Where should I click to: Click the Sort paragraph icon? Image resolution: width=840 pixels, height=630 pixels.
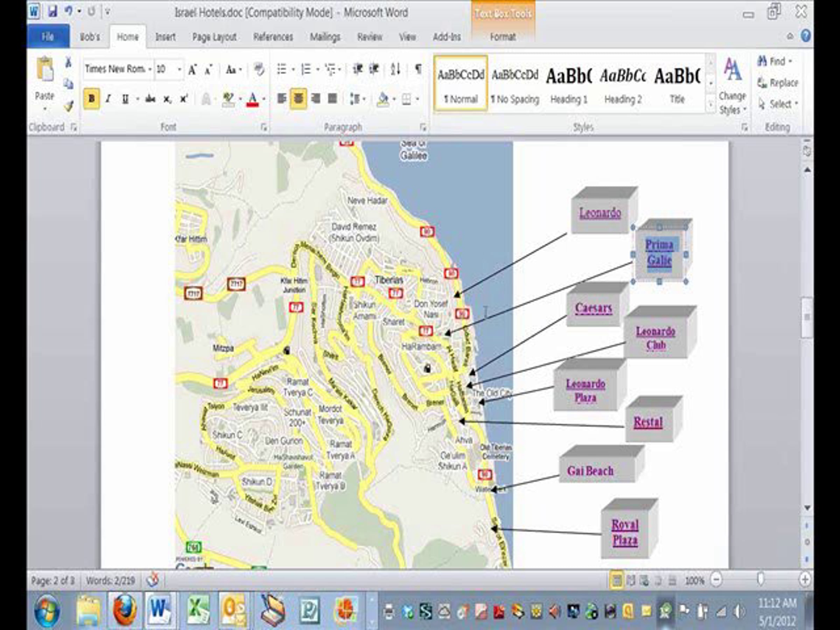point(395,69)
